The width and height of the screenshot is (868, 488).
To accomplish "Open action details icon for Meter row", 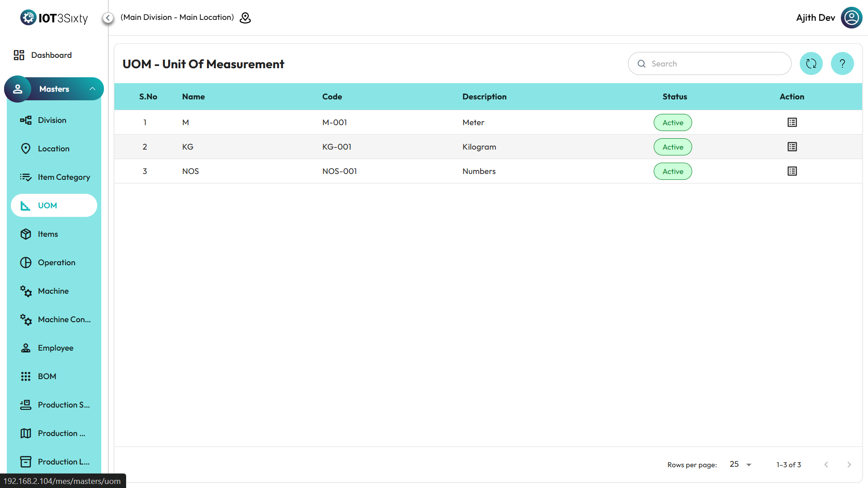I will coord(792,122).
